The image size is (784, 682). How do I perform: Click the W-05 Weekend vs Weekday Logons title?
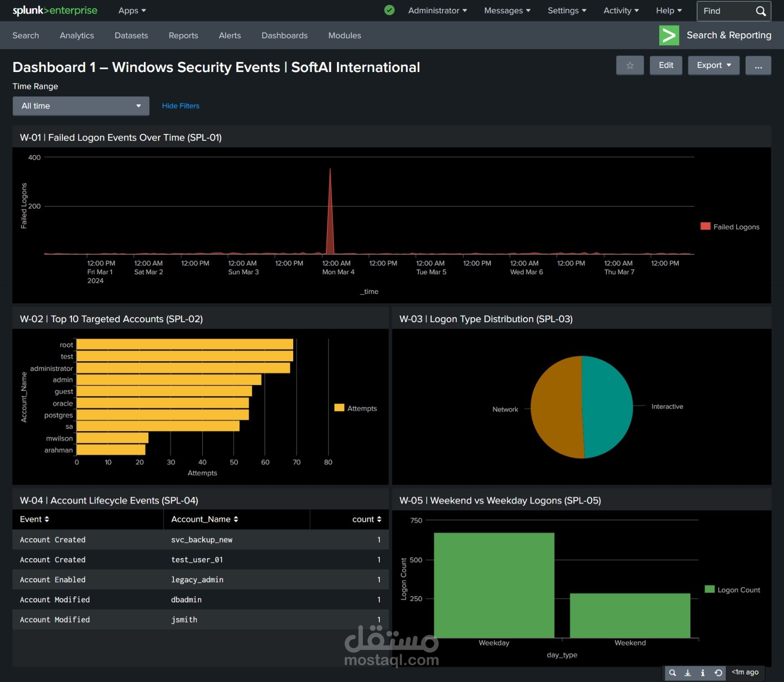coord(500,500)
